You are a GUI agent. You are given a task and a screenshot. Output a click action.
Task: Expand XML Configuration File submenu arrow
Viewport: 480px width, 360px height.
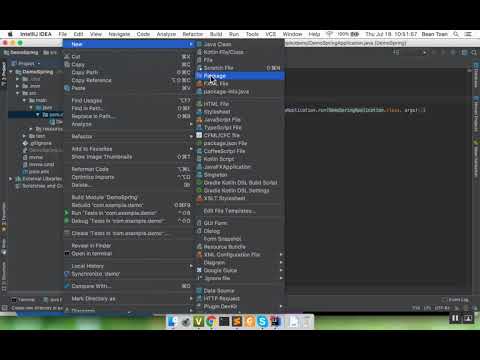(x=281, y=254)
